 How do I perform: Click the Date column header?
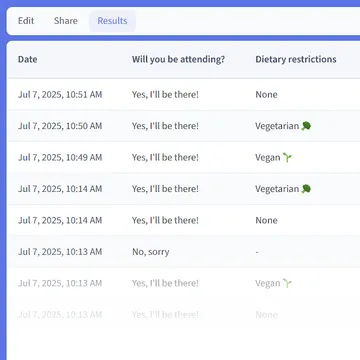(x=28, y=59)
